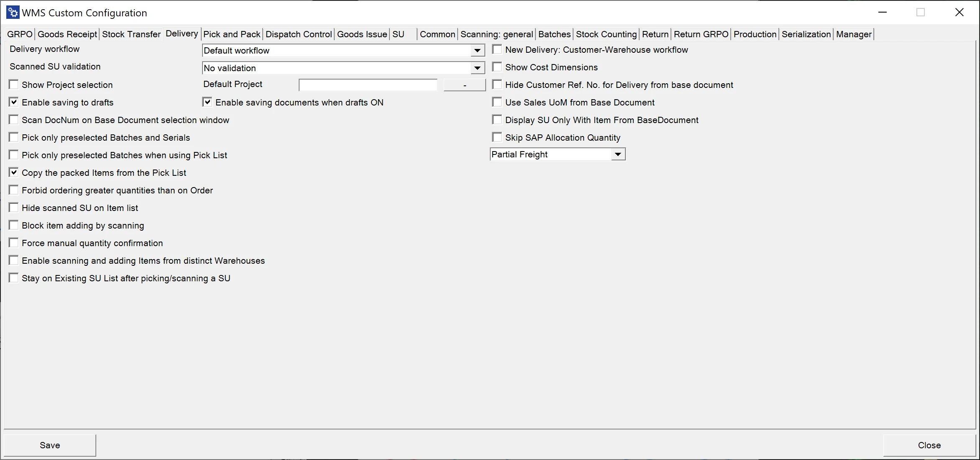The height and width of the screenshot is (460, 980).
Task: Switch to the Pick and Pack tab
Action: tap(232, 34)
